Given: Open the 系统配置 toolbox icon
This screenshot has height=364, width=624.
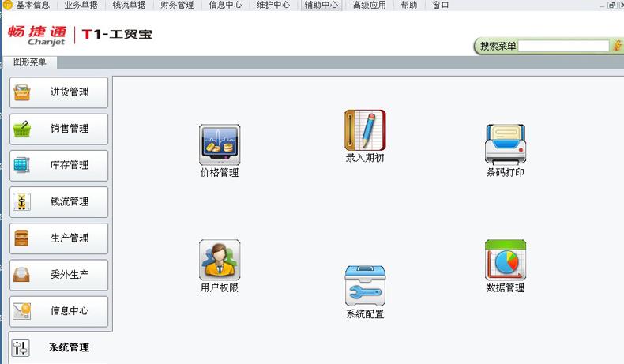Looking at the screenshot, I should [365, 286].
